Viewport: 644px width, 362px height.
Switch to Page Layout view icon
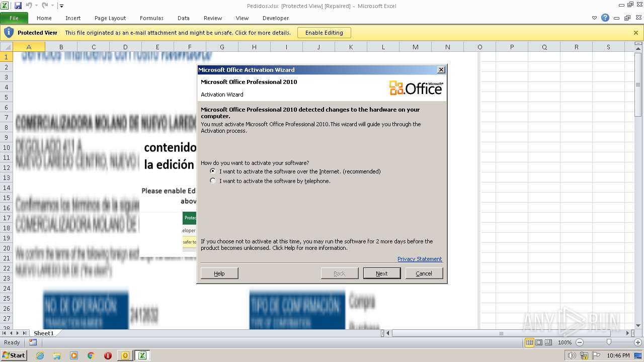pyautogui.click(x=539, y=342)
